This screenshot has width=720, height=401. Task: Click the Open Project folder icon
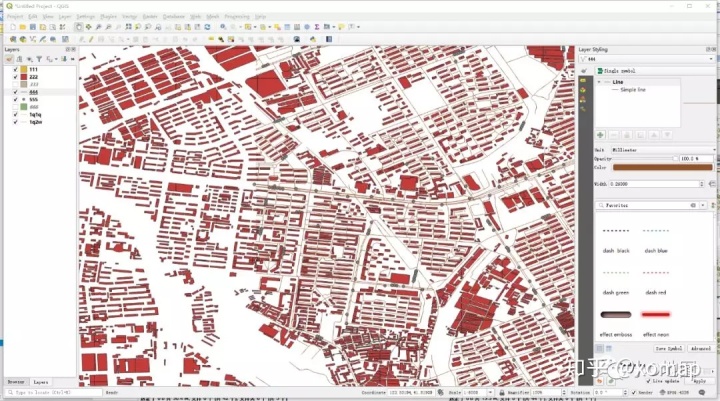point(23,27)
